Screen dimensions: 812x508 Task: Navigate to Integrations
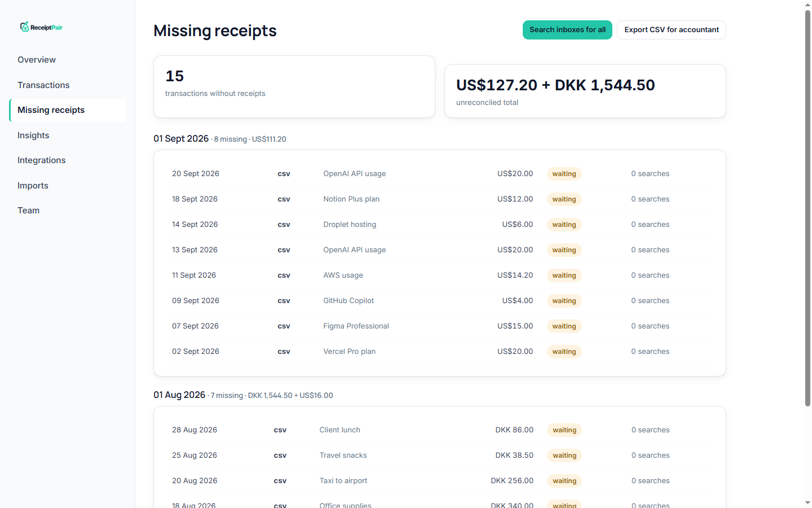pos(68,160)
